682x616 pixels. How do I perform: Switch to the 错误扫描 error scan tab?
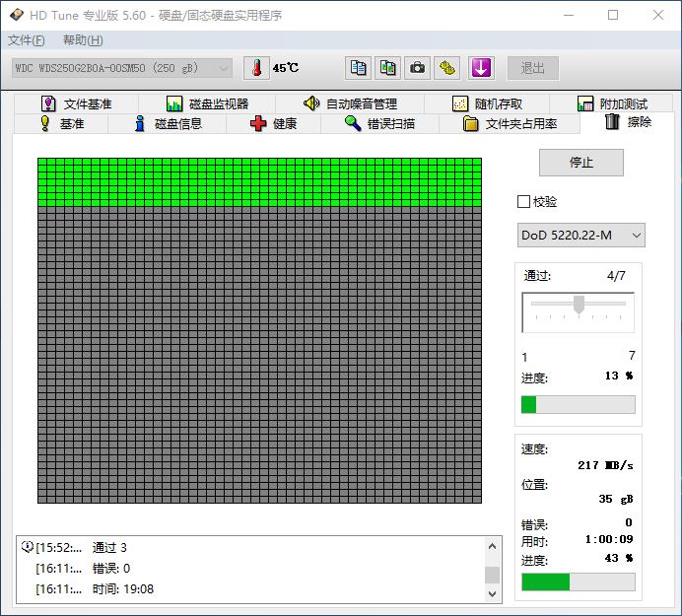click(380, 124)
